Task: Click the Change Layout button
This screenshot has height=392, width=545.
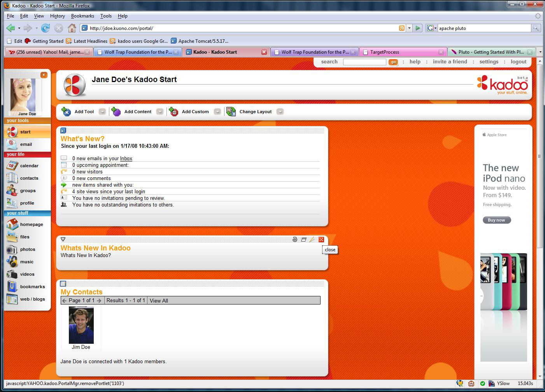Action: 249,112
